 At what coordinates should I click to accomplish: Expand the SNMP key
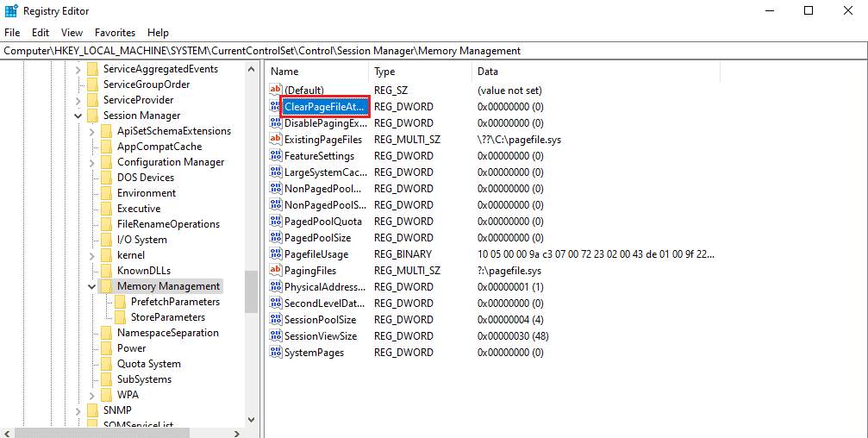click(78, 410)
